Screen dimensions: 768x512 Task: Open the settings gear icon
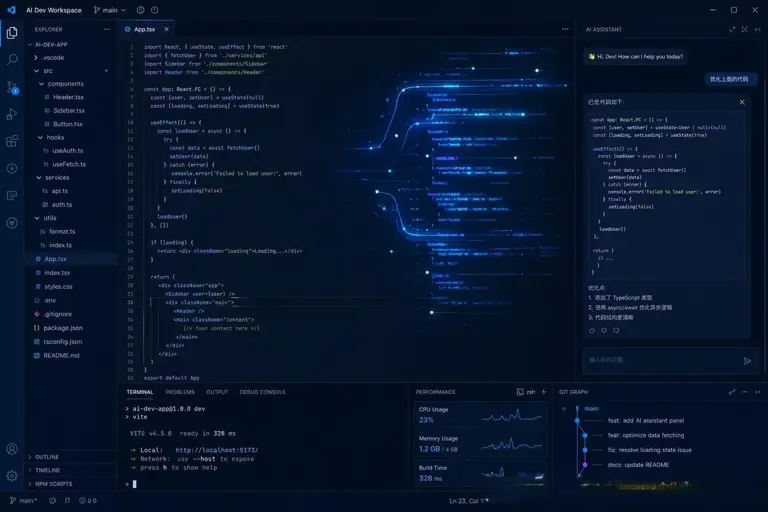pos(12,475)
